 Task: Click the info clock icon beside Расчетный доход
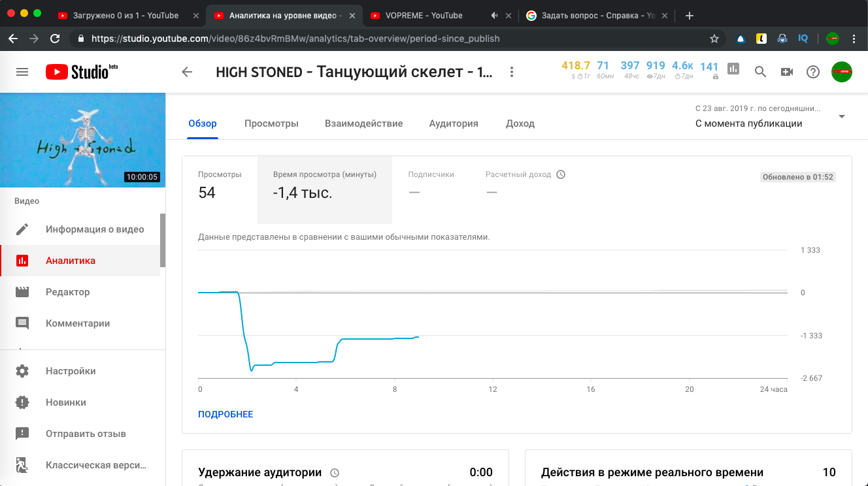point(560,174)
